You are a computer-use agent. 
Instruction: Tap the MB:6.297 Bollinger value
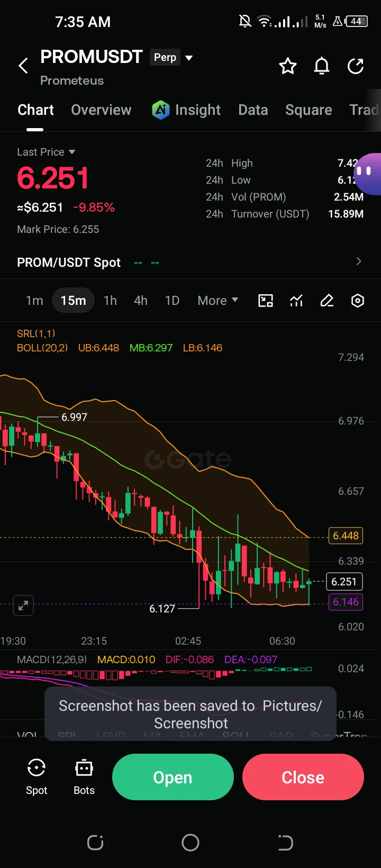point(151,348)
